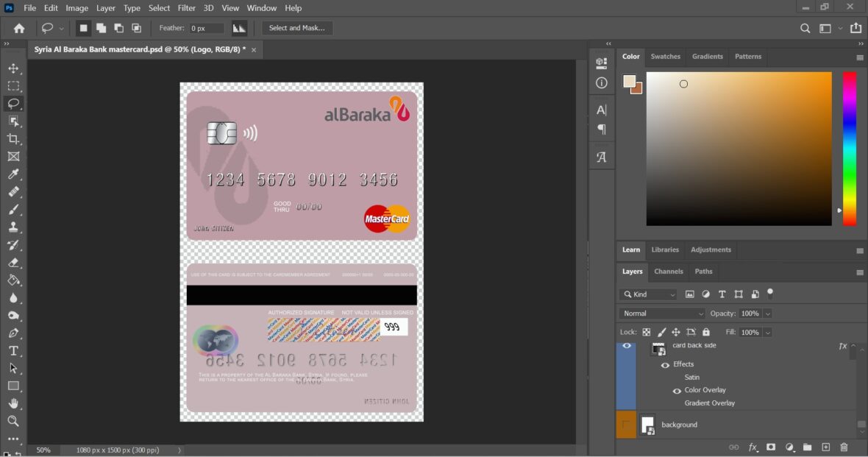The height and width of the screenshot is (457, 868).
Task: Open Add layer style fx menu
Action: click(752, 447)
